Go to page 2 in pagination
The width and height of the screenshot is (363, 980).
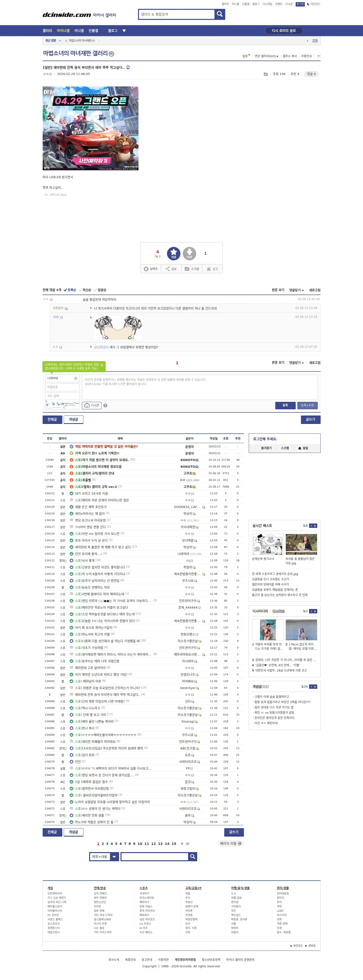coord(103,844)
